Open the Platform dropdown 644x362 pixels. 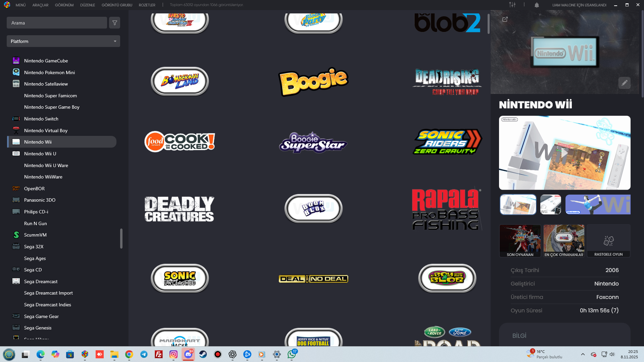pyautogui.click(x=63, y=41)
